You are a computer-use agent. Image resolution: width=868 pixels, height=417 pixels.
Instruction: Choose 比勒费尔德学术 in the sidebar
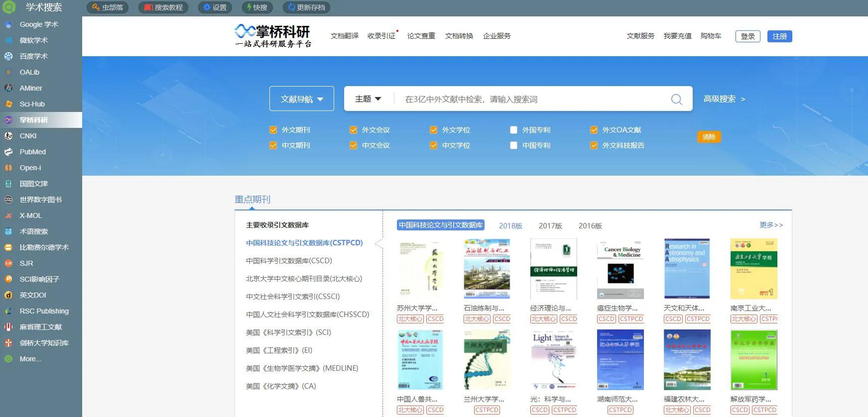click(x=44, y=247)
